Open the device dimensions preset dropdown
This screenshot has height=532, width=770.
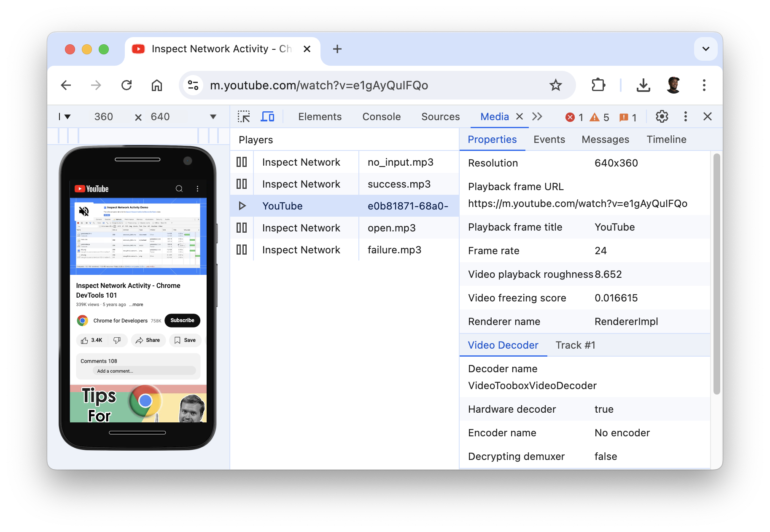tap(213, 116)
